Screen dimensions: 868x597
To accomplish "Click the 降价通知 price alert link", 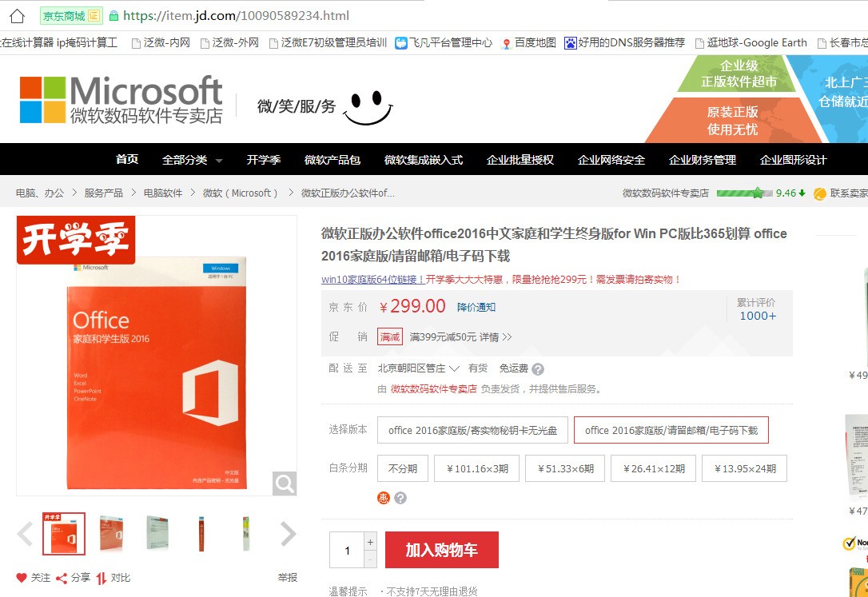I will click(x=476, y=307).
